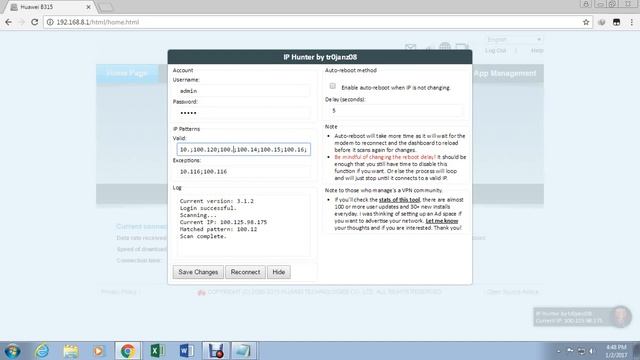The width and height of the screenshot is (640, 360).
Task: Click the address bar URL
Action: (98, 22)
